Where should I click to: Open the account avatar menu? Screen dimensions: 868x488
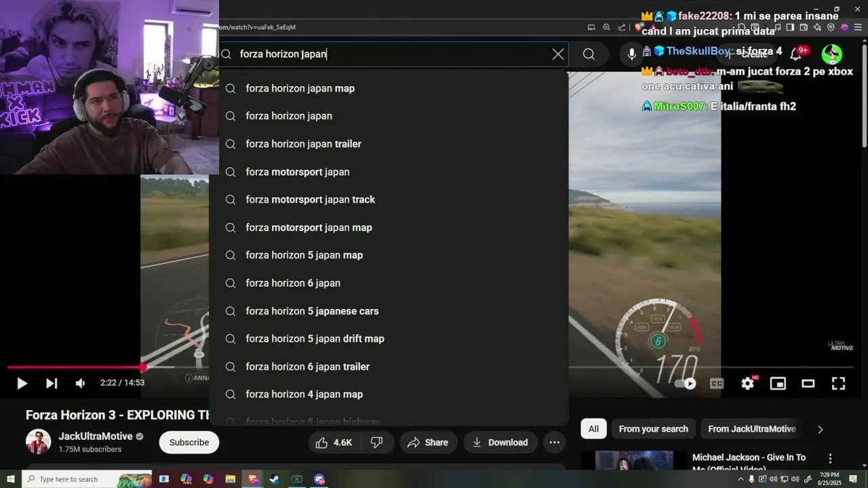(x=832, y=54)
